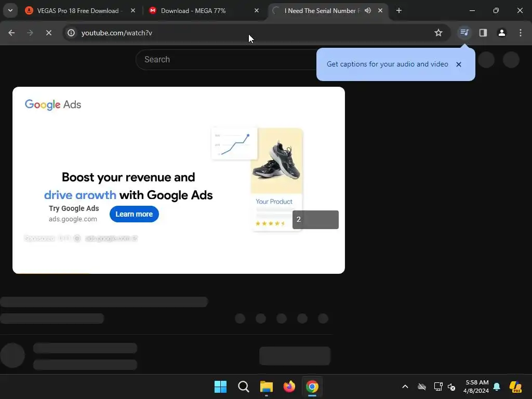The width and height of the screenshot is (532, 399).
Task: Open the Windows Start menu
Action: click(220, 387)
